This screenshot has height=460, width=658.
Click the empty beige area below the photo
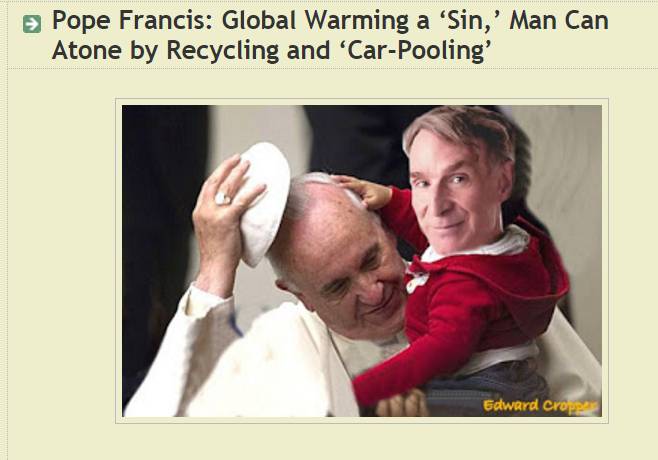(x=362, y=442)
